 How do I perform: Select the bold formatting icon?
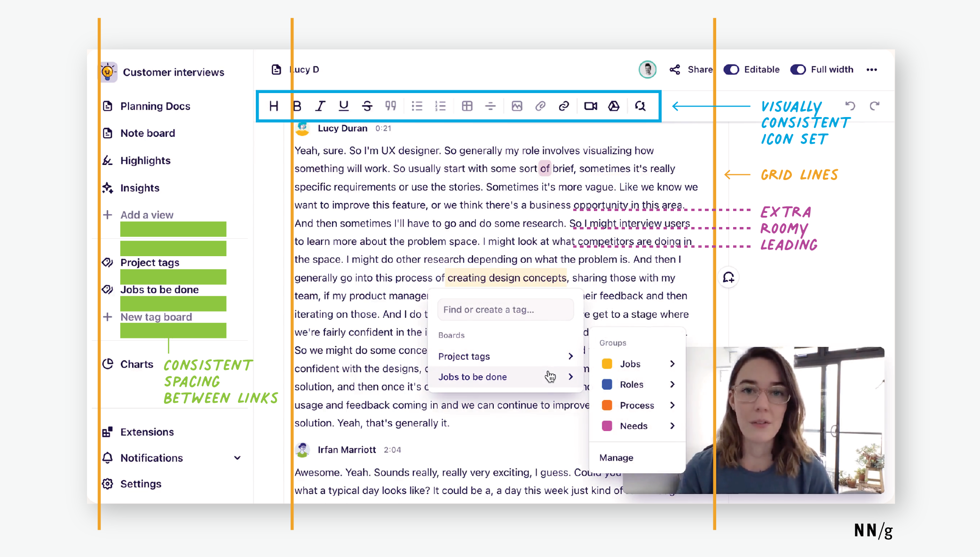(x=297, y=106)
